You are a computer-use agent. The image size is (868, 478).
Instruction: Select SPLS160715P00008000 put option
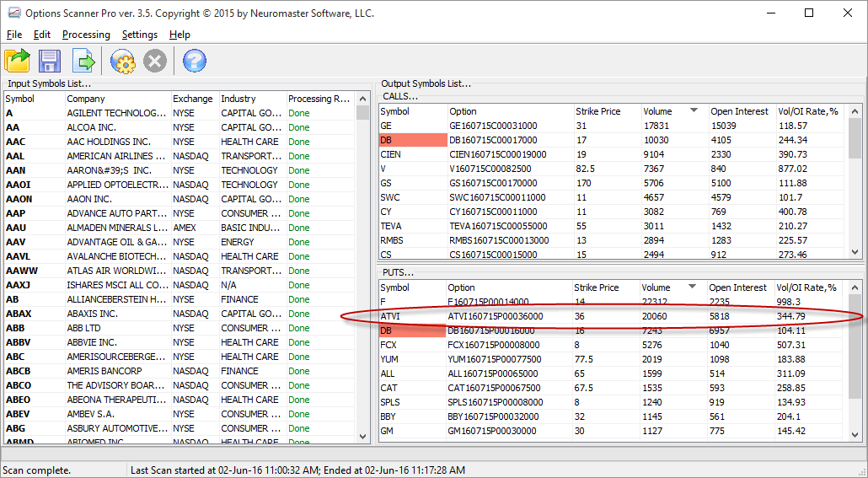point(496,402)
